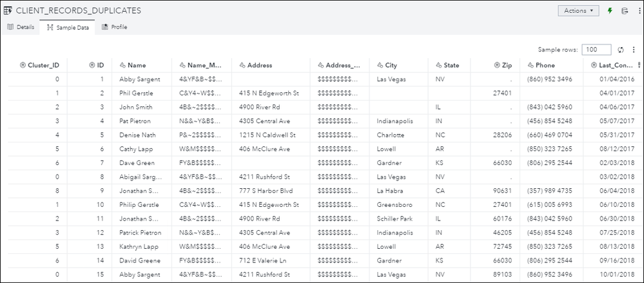This screenshot has height=283, width=644.
Task: Click the refresh sample rows icon
Action: (621, 50)
